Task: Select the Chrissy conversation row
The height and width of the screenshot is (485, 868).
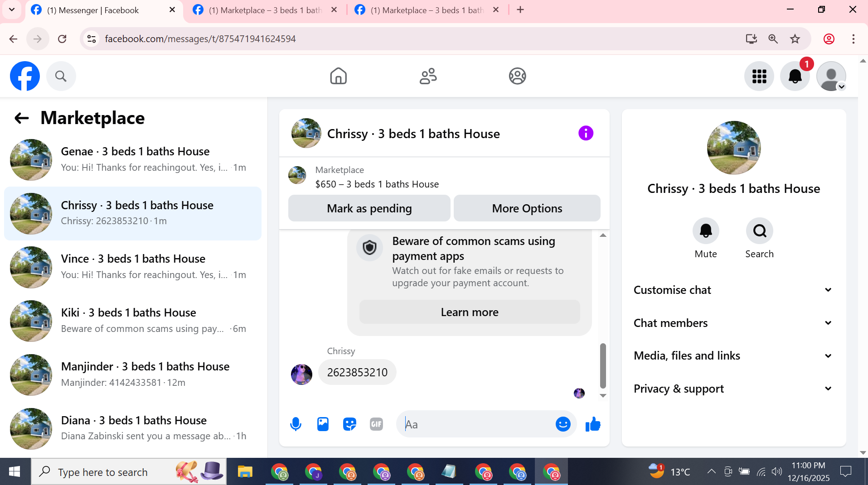Action: click(133, 213)
